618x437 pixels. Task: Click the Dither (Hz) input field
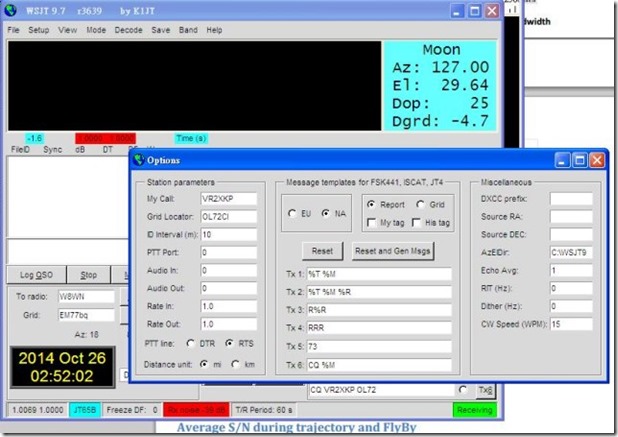coord(571,306)
